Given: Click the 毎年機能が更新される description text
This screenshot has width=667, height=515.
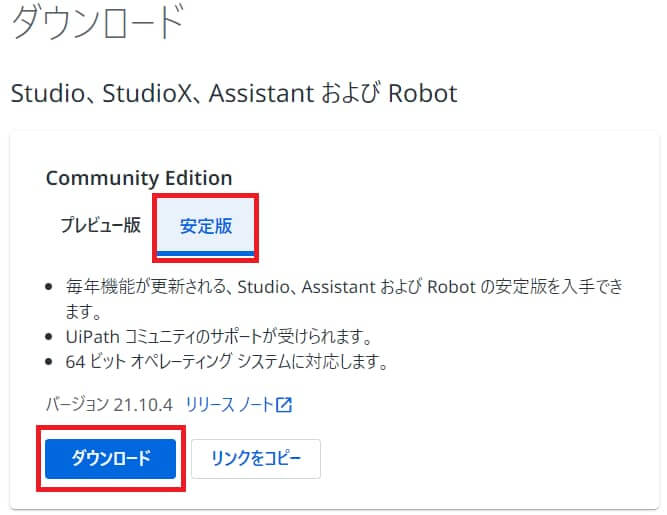Looking at the screenshot, I should tap(344, 287).
